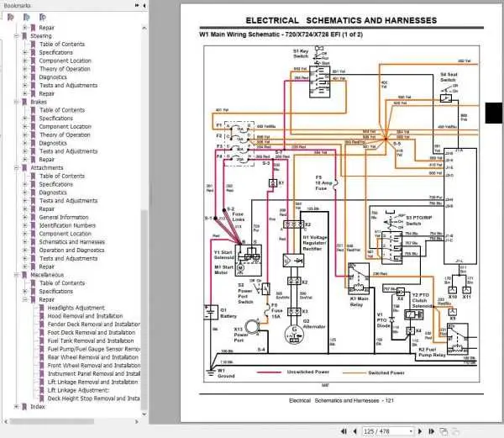
Task: Go to the first page of the document
Action: coord(344,431)
